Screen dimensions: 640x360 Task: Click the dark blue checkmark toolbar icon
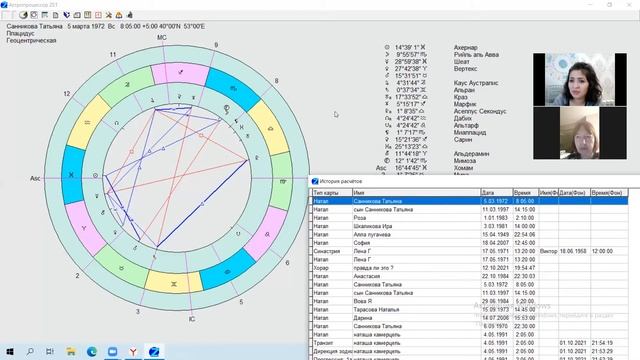coord(66,15)
